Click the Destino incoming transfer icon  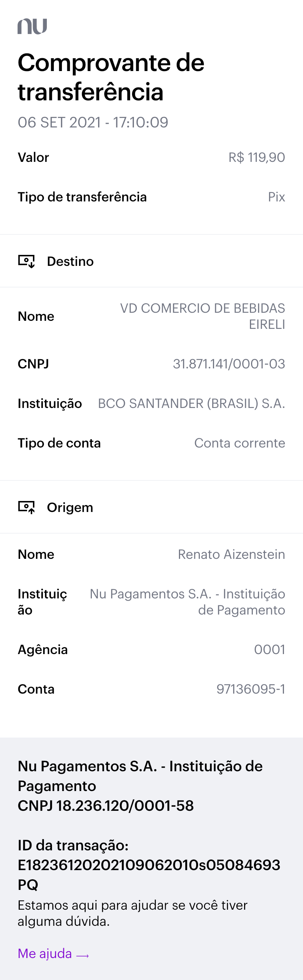27,261
